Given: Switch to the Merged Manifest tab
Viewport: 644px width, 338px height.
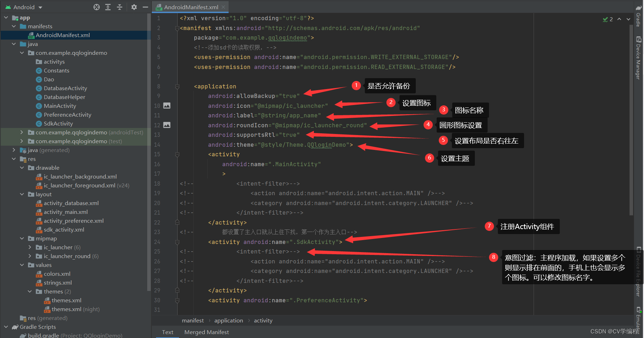Looking at the screenshot, I should tap(206, 332).
